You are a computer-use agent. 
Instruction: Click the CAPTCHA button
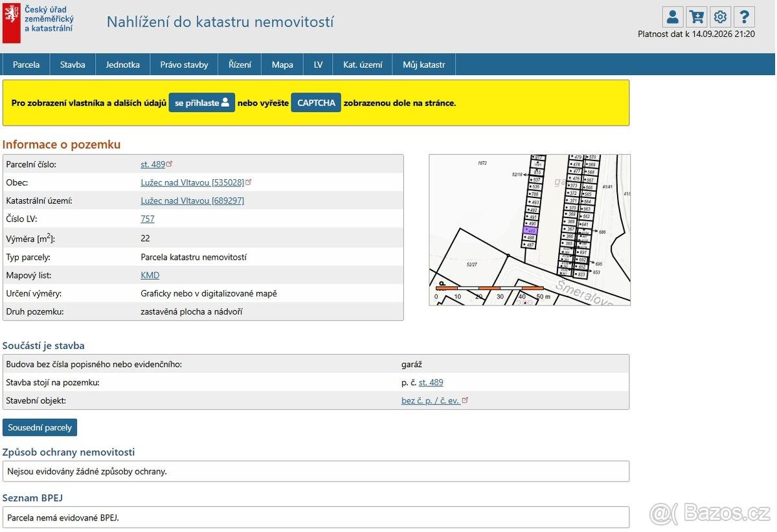[316, 103]
